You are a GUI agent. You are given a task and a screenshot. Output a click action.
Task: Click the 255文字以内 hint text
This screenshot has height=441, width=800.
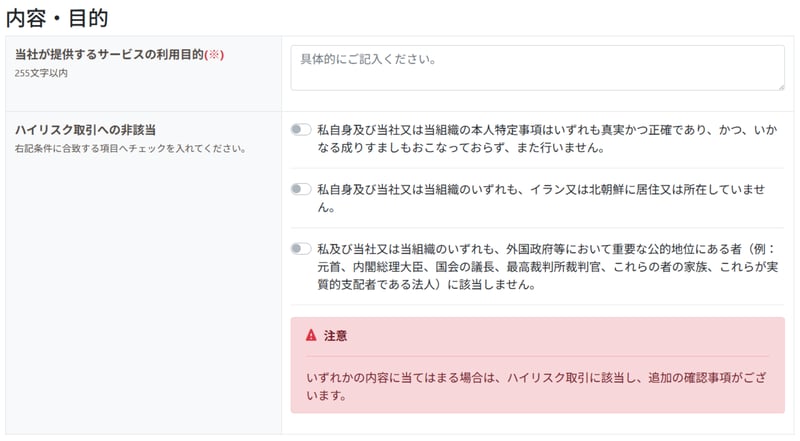point(41,73)
